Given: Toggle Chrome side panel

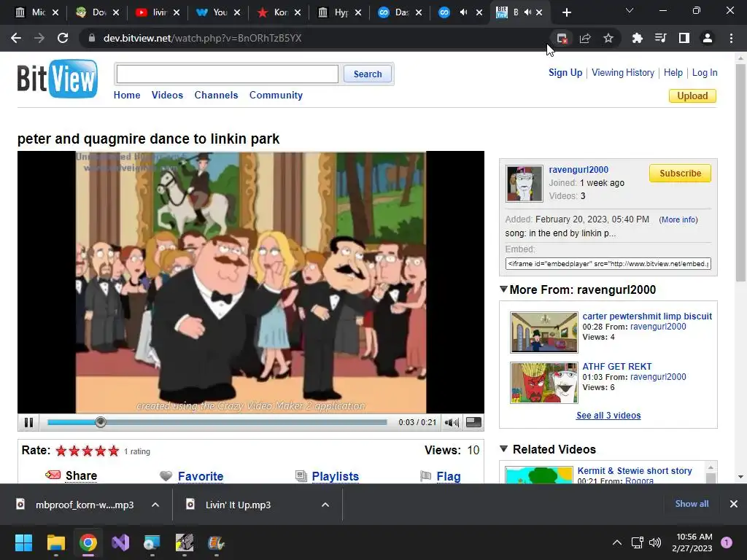Looking at the screenshot, I should 684,38.
